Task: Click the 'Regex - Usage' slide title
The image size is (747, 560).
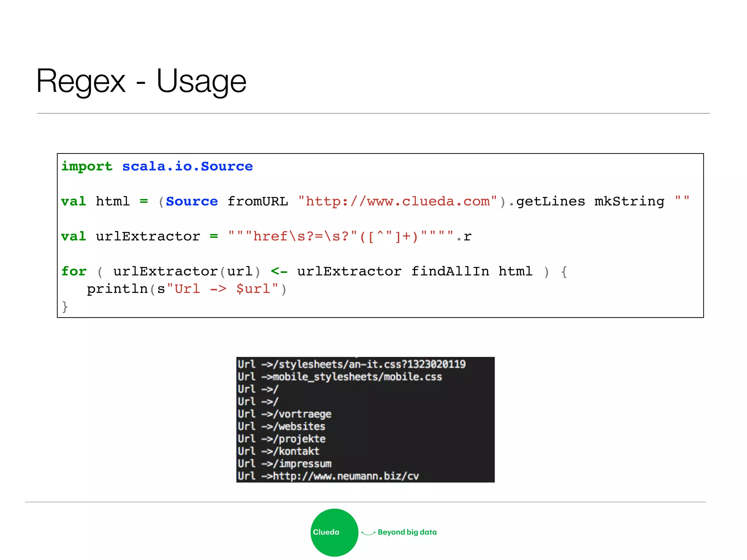Action: 142,82
